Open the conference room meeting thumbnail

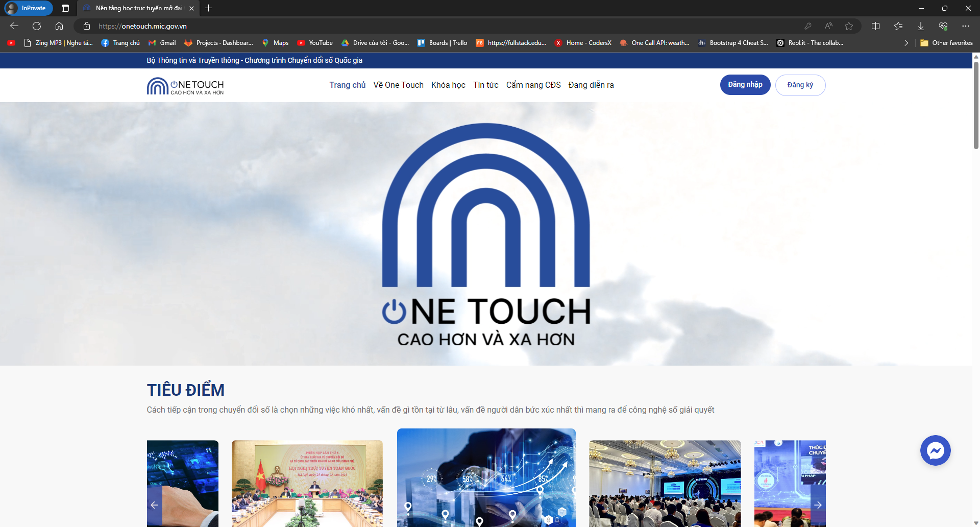(x=307, y=483)
